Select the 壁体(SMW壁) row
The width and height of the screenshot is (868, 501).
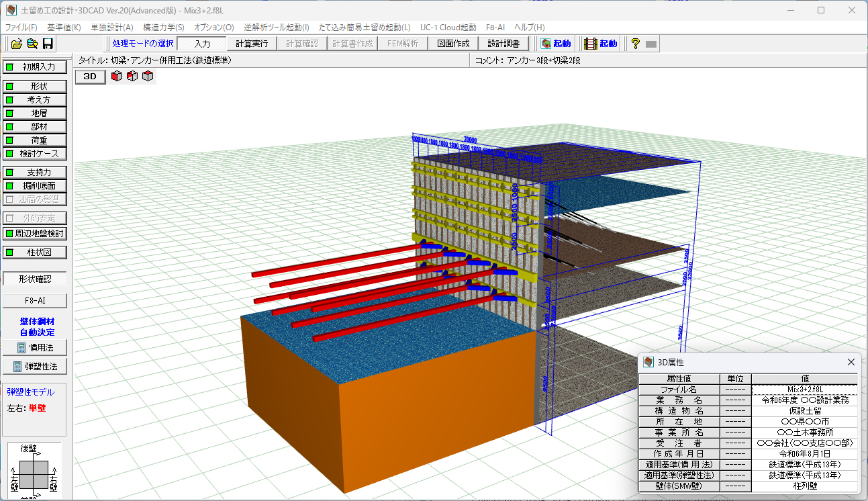point(748,486)
